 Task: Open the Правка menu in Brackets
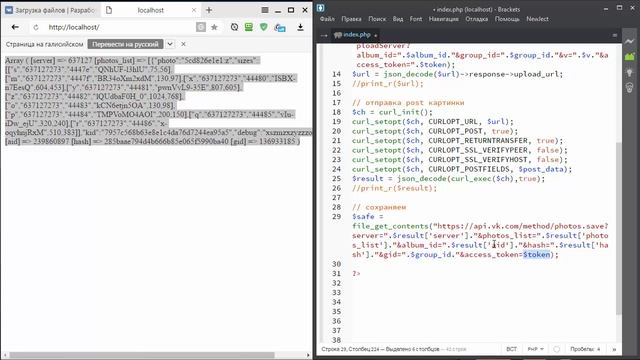(x=351, y=19)
